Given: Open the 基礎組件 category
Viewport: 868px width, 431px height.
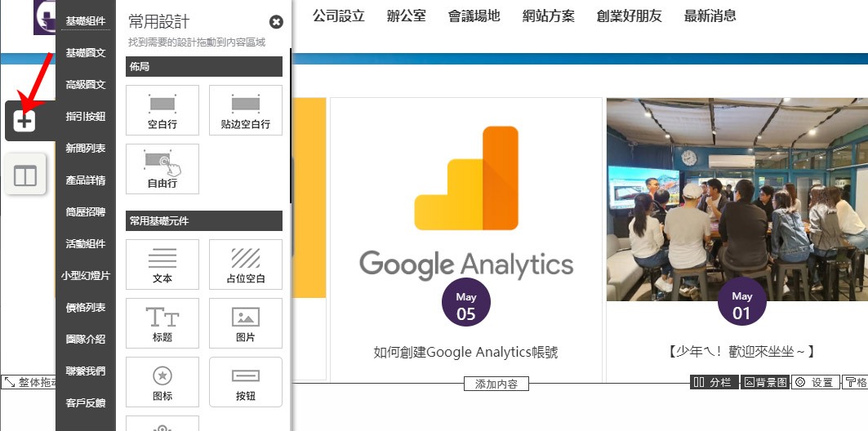Looking at the screenshot, I should click(x=85, y=21).
